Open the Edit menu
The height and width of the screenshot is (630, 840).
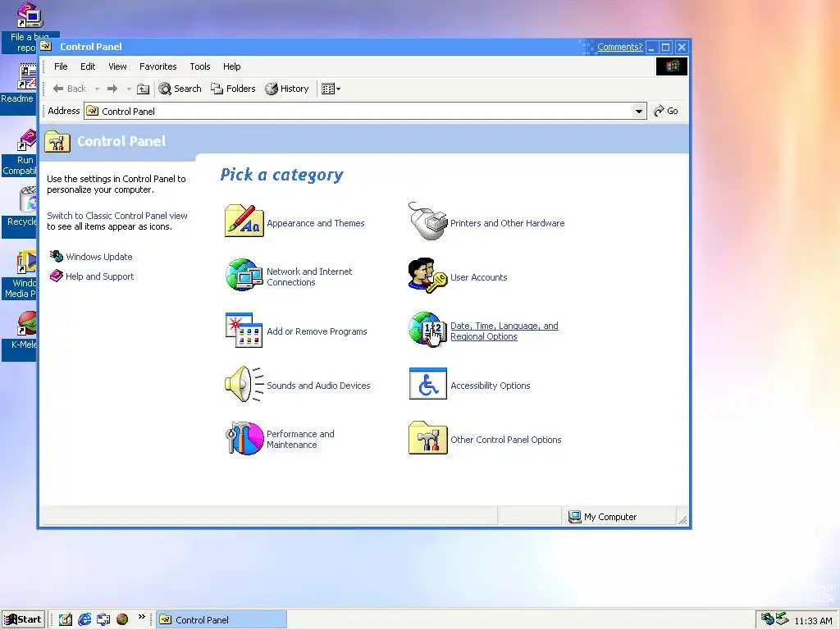pyautogui.click(x=88, y=66)
